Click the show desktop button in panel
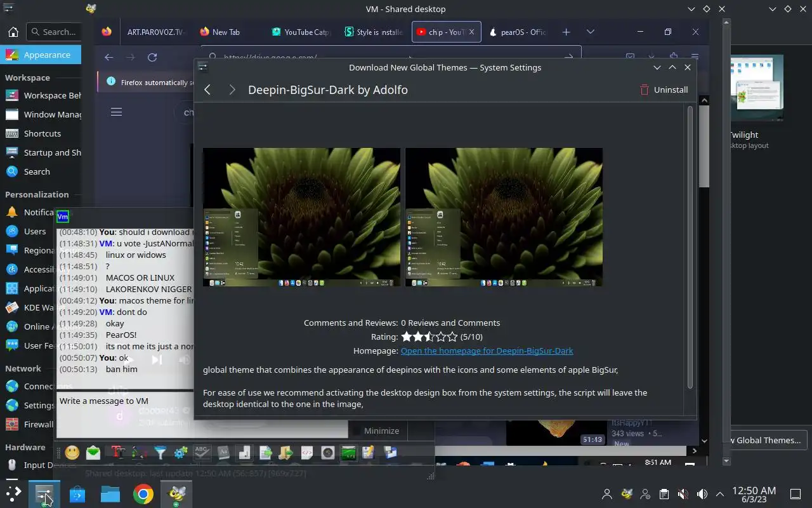 (795, 494)
